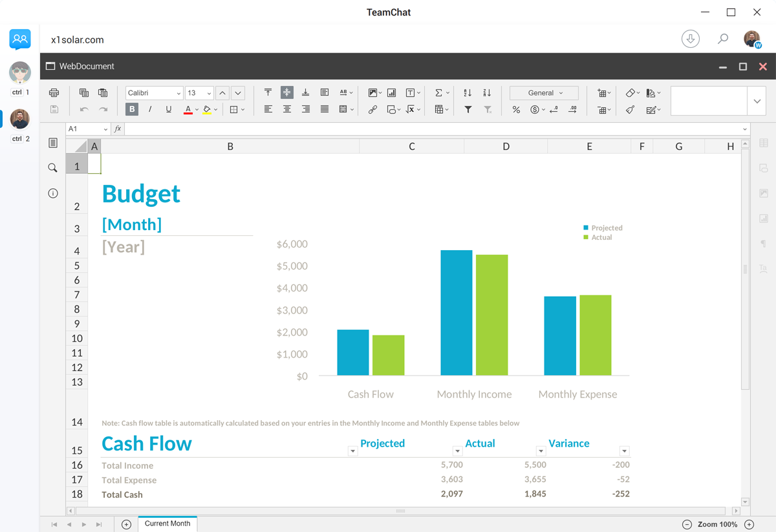Viewport: 776px width, 532px height.
Task: Toggle italic formatting
Action: coord(150,110)
